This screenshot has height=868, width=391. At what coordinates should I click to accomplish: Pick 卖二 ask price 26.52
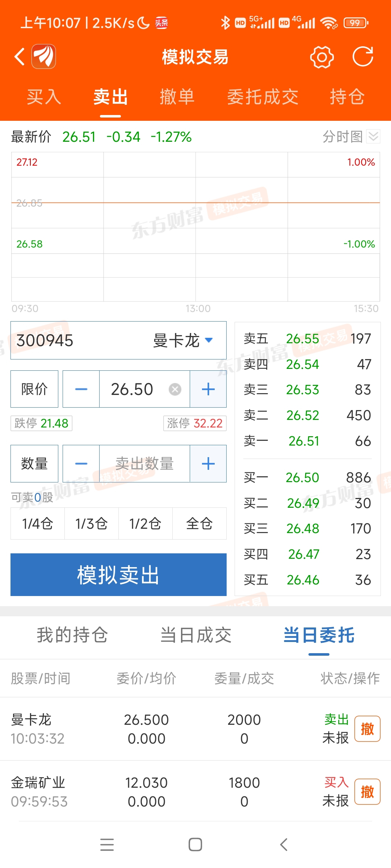coord(307,415)
